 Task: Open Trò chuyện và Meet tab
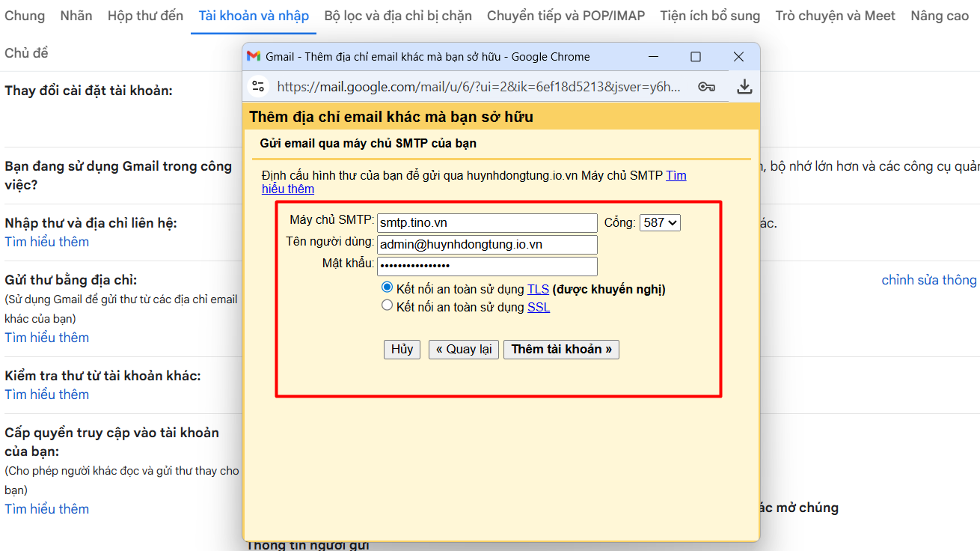pyautogui.click(x=835, y=16)
